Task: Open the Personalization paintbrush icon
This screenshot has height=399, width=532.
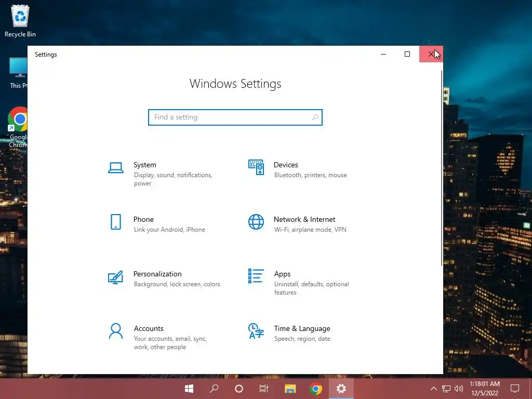Action: [115, 277]
